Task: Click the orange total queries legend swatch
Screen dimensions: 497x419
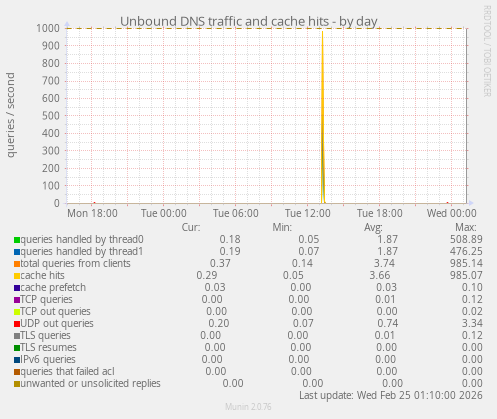Action: point(17,264)
